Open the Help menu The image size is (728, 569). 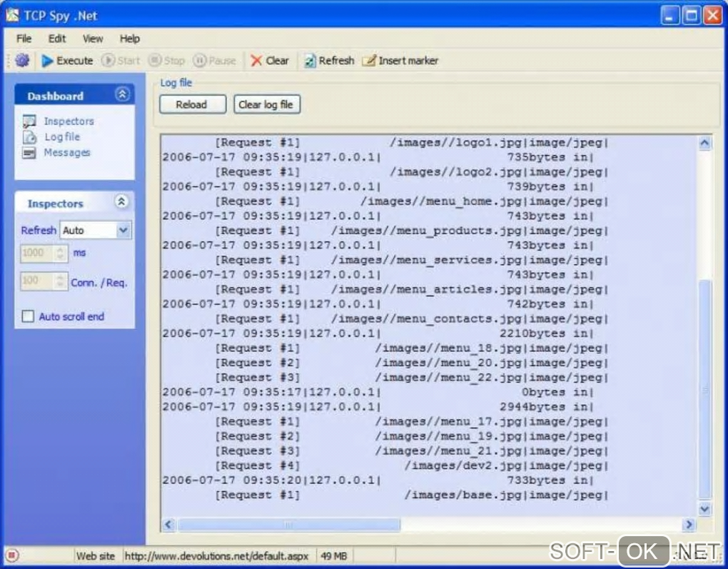[x=129, y=39]
